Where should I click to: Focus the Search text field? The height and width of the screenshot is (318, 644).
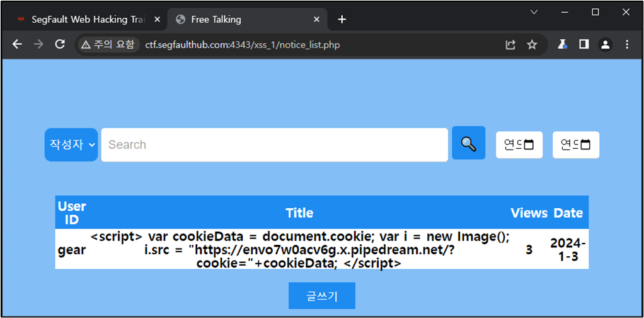click(274, 145)
